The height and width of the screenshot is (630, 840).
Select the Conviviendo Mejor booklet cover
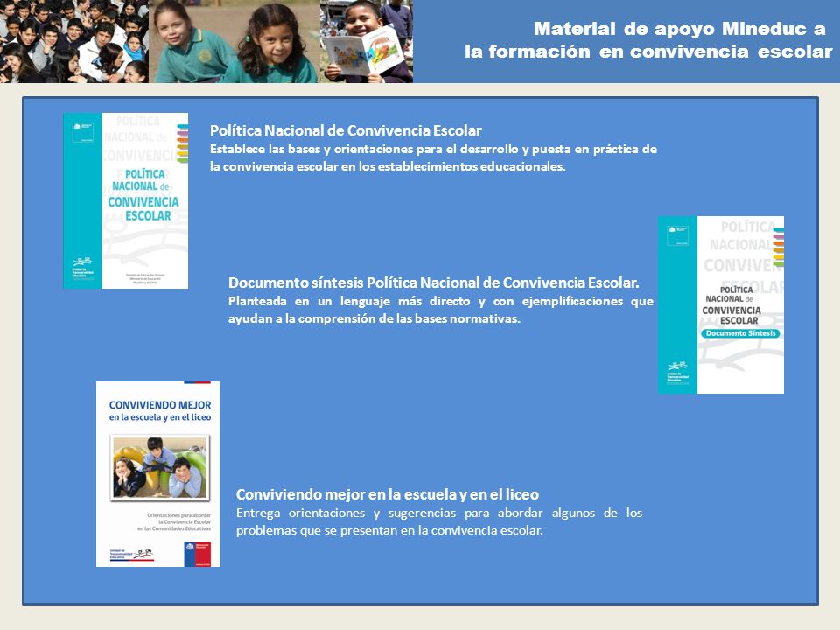pos(158,474)
